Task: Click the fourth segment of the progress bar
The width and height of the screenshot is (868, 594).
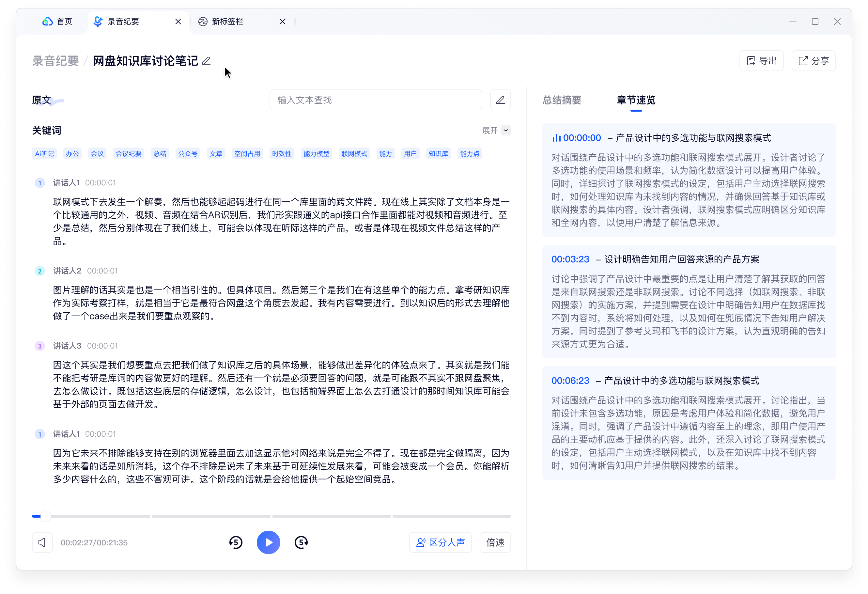Action: pos(452,516)
